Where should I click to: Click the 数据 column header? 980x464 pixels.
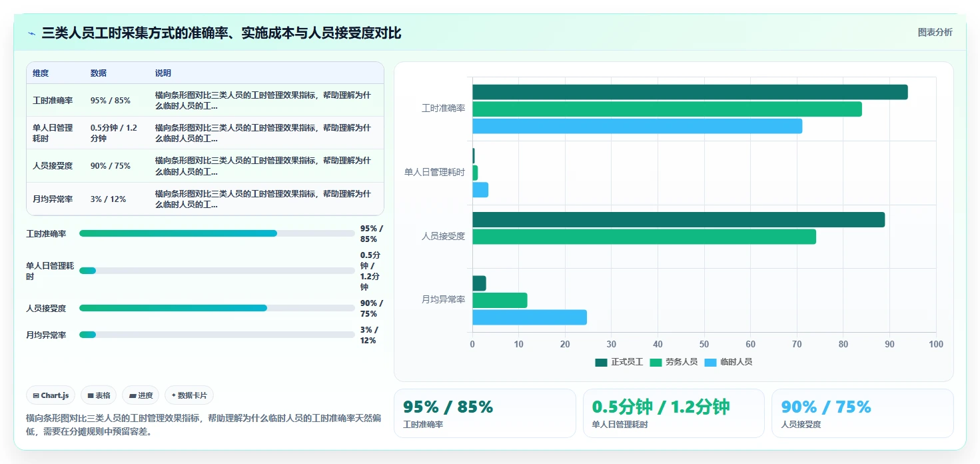[99, 73]
